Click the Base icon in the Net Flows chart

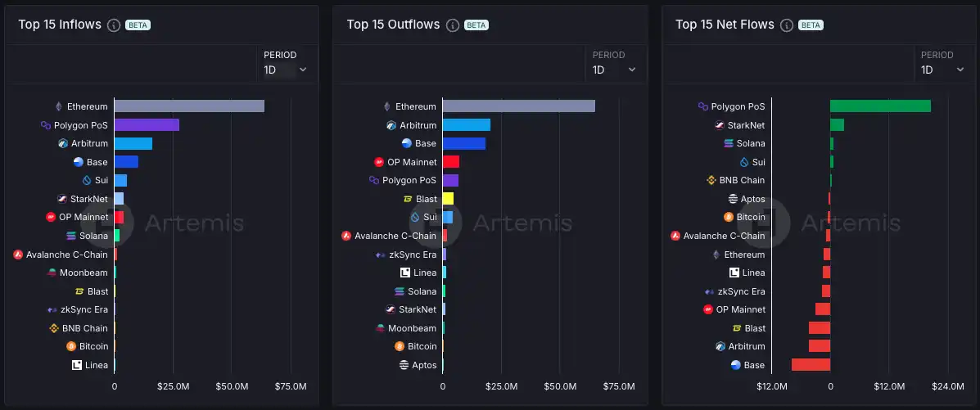[x=735, y=365]
